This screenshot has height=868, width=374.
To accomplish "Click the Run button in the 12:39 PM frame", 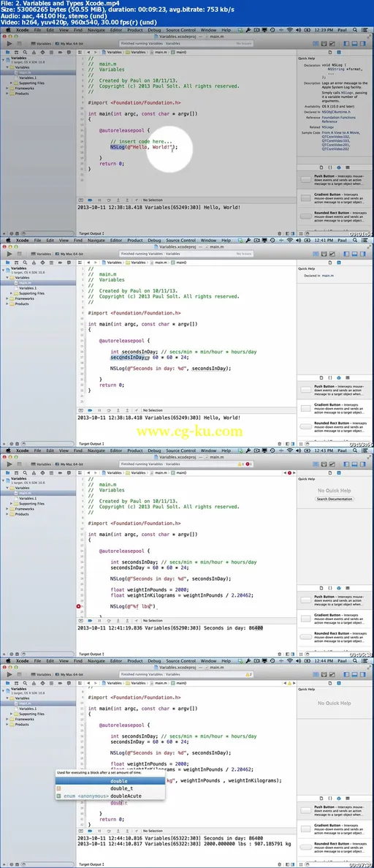I will pyautogui.click(x=9, y=44).
